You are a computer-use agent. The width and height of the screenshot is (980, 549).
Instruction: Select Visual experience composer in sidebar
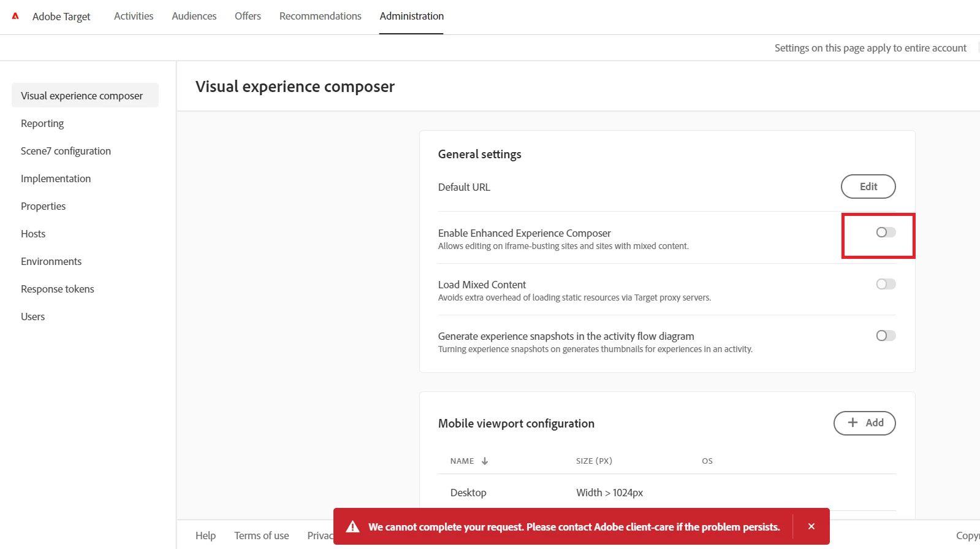tap(85, 95)
